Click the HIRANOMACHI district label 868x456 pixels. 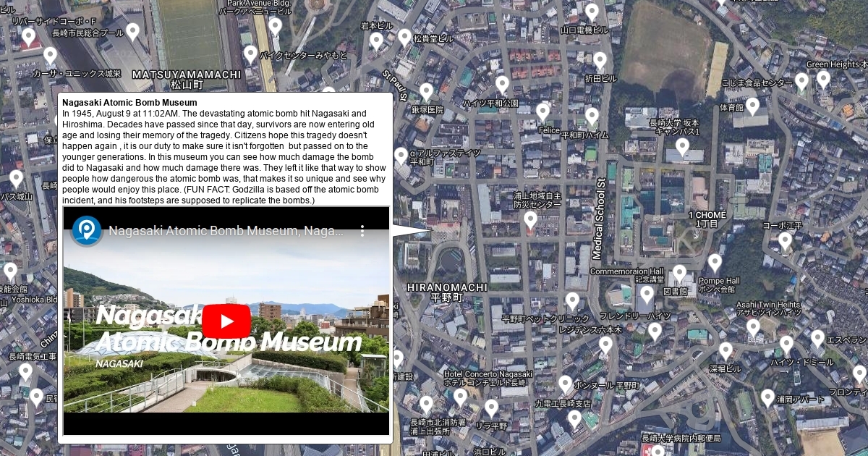447,287
